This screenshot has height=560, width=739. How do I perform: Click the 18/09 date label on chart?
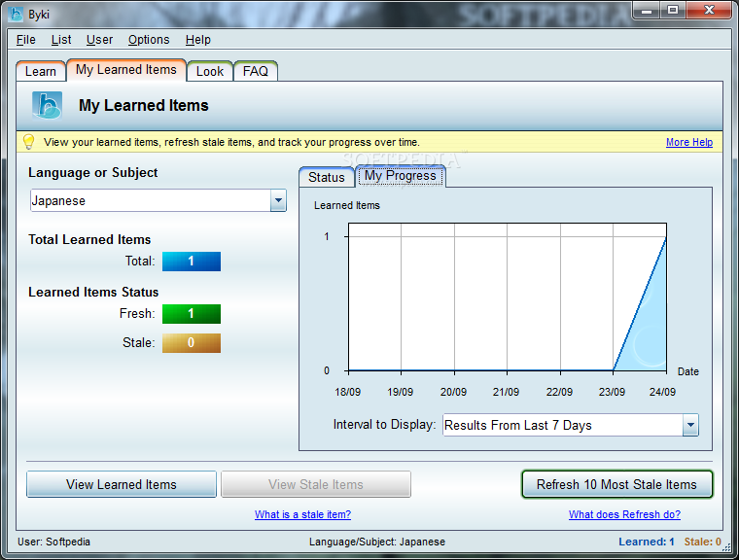(347, 392)
